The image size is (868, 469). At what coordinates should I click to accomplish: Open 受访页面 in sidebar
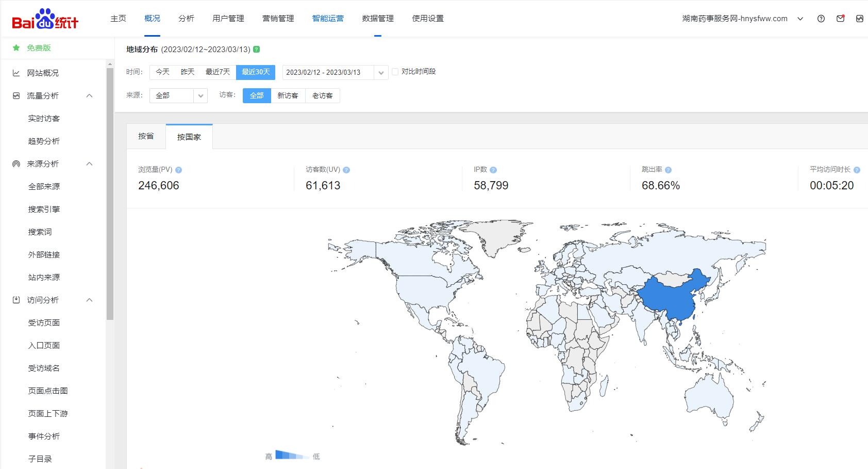(44, 323)
